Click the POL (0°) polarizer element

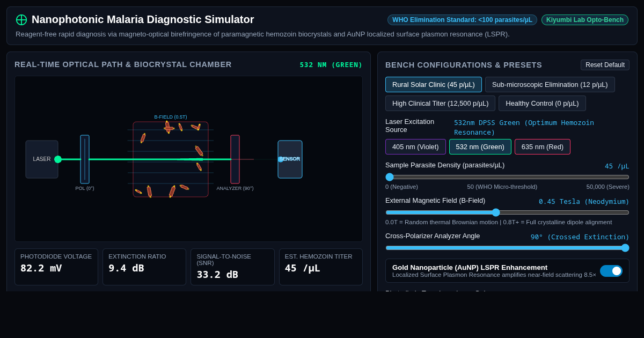85,159
